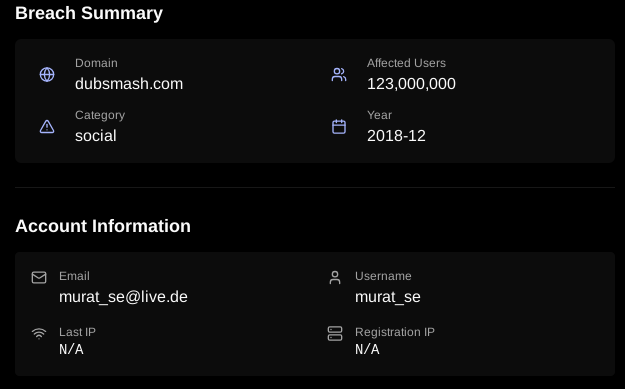Click the globe icon beside Domain
This screenshot has width=625, height=389.
pyautogui.click(x=47, y=75)
